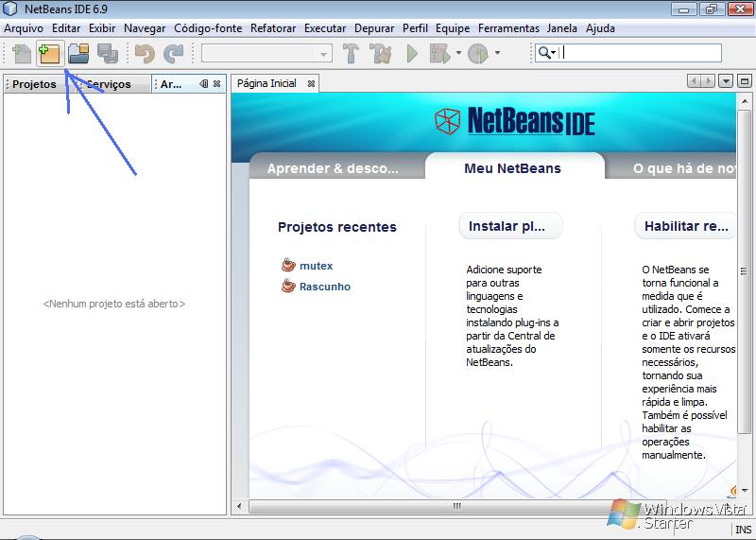
Task: Click the NetBeans title bar cube icon
Action: click(9, 9)
